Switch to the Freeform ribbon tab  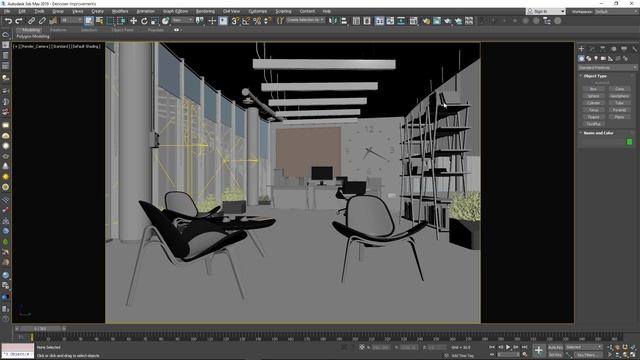[x=58, y=30]
